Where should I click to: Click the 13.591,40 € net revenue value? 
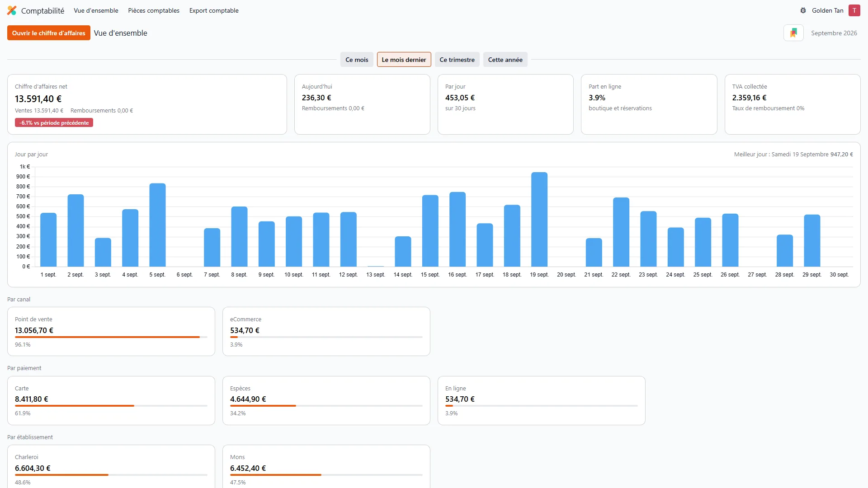tap(38, 99)
